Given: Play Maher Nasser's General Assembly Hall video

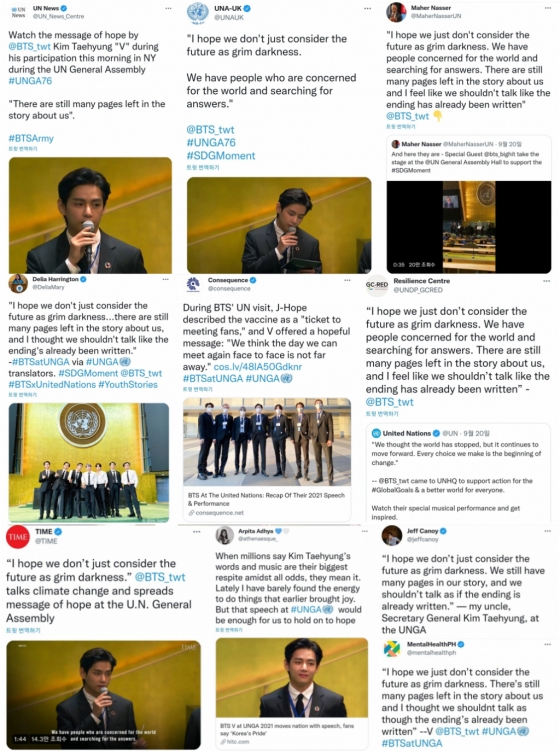Looking at the screenshot, I should point(469,227).
